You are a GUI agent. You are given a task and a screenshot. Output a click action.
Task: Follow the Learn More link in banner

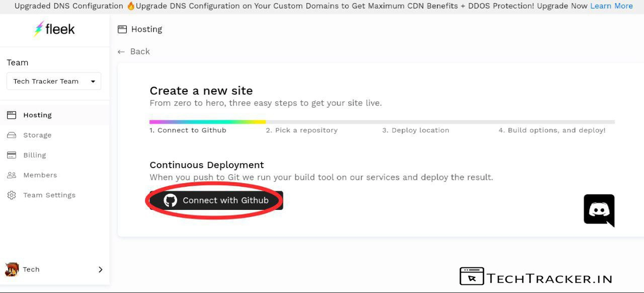pos(611,6)
